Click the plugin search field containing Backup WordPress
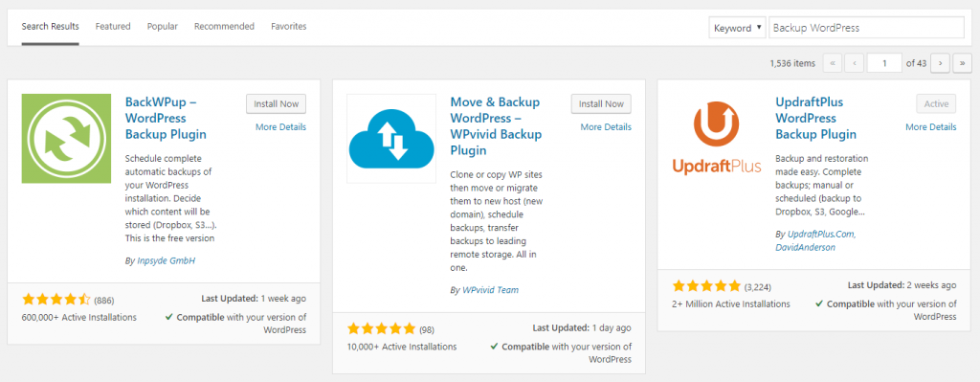Image resolution: width=980 pixels, height=382 pixels. 866,28
